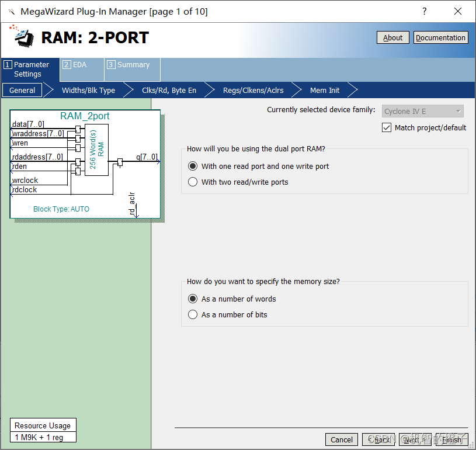Click the wizard wand title icon
This screenshot has height=450, width=476.
click(12, 12)
